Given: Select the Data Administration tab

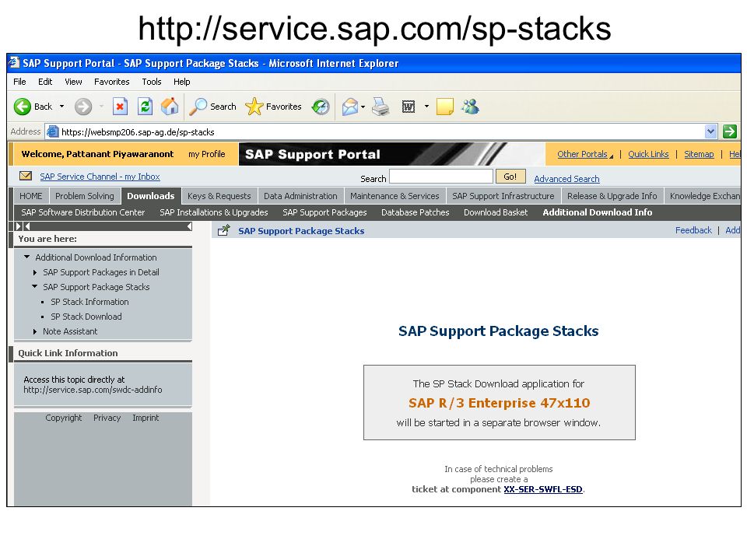Looking at the screenshot, I should [300, 196].
